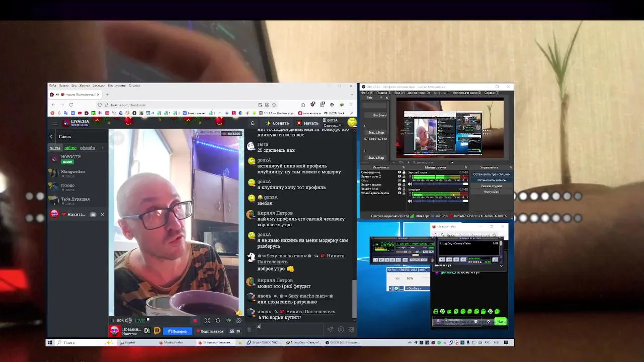The image size is (644, 362).
Task: Click Остановить запись in OBS
Action: 491,180
